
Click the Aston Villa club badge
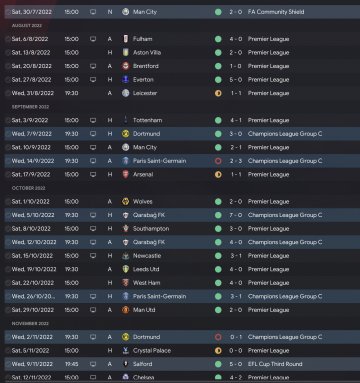click(125, 53)
